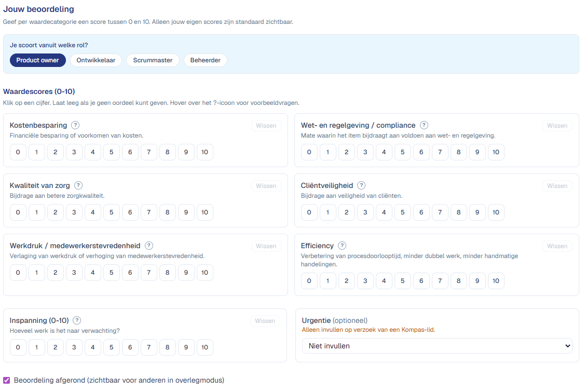Select the Product owner role

(38, 60)
